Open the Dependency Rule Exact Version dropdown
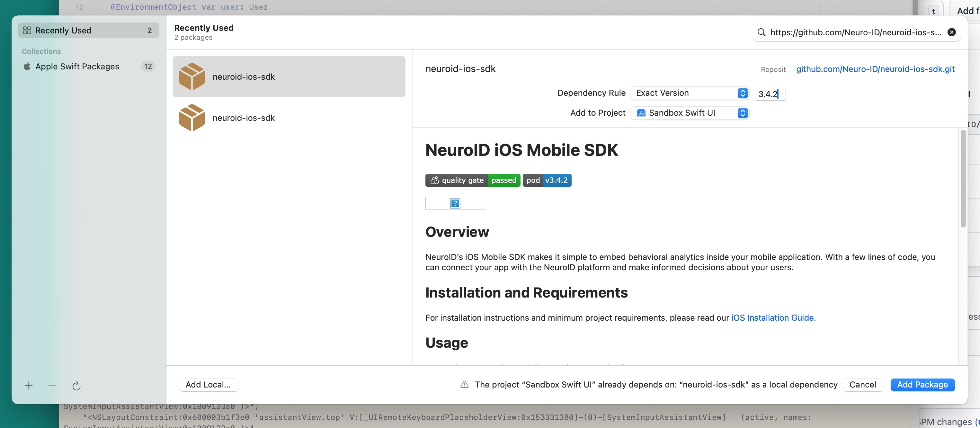The width and height of the screenshot is (980, 428). pyautogui.click(x=690, y=93)
